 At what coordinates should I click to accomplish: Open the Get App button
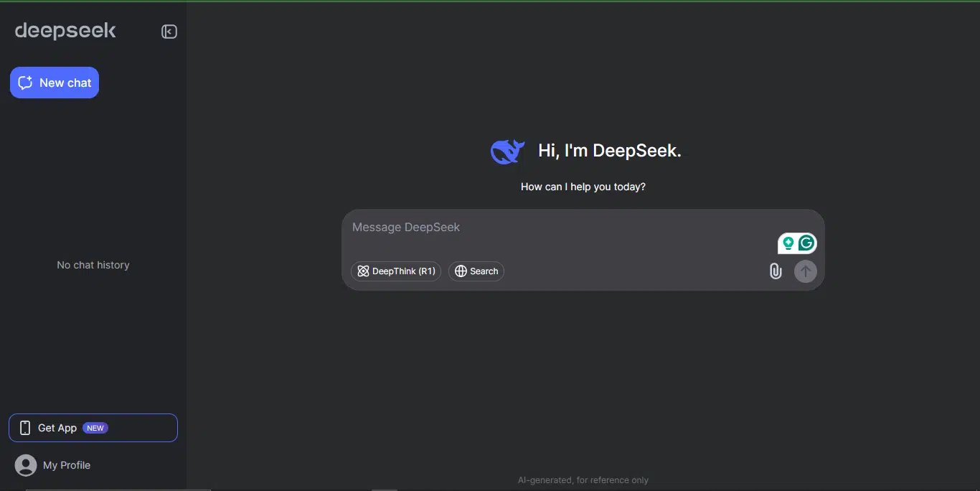[93, 428]
